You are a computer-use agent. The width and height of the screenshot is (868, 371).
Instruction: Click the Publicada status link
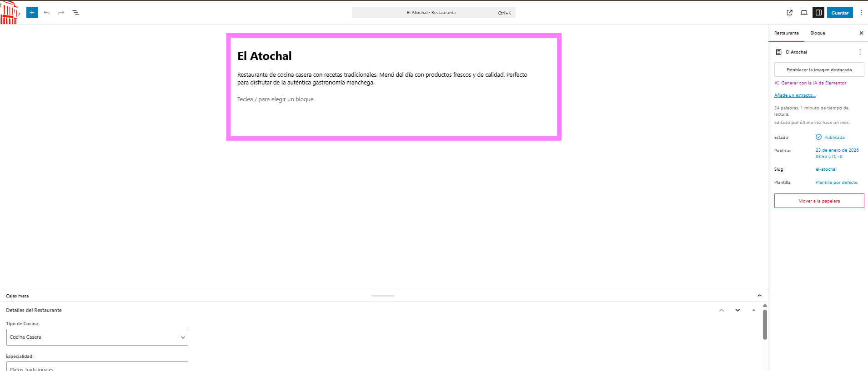coord(834,138)
